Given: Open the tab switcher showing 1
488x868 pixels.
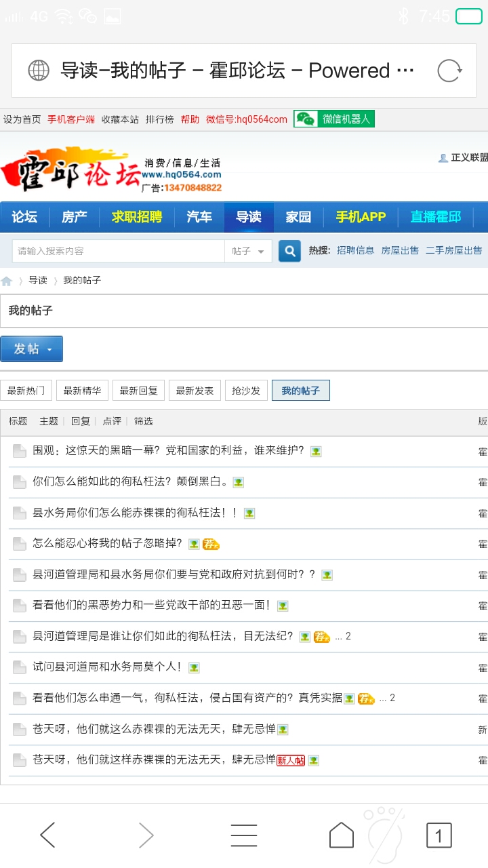Looking at the screenshot, I should click(x=439, y=835).
